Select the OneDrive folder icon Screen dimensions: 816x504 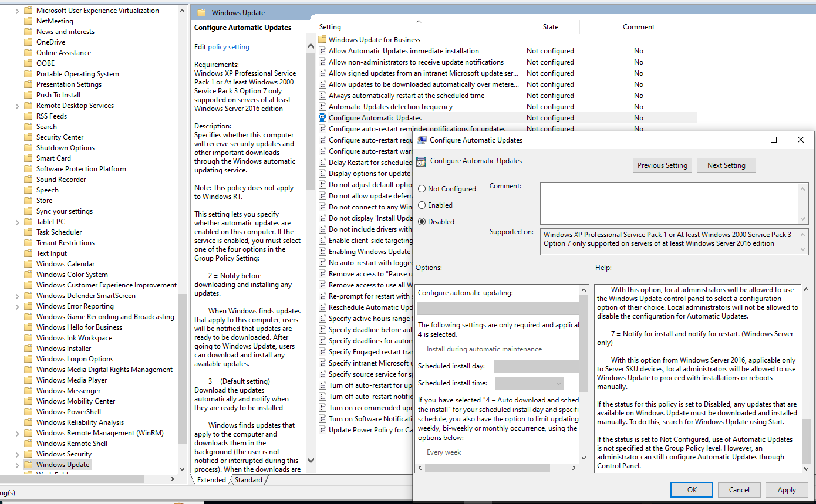(28, 42)
